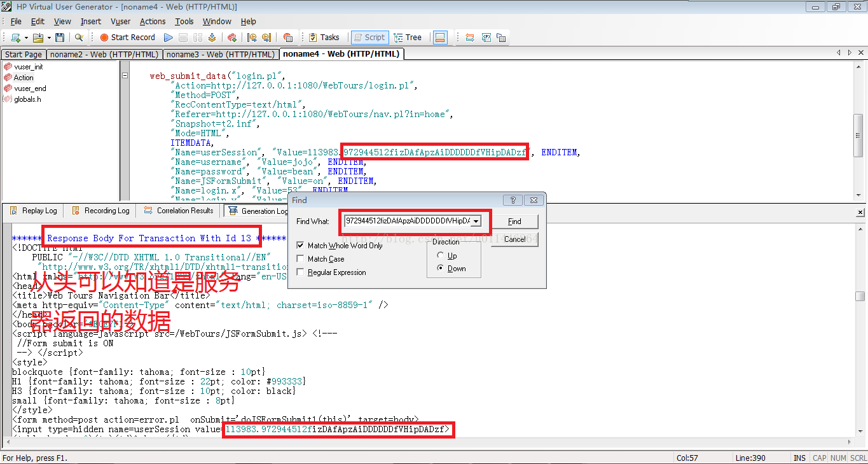Screen dimensions: 868x464
Task: Expand the arrow next to Open Script
Action: [x=48, y=38]
